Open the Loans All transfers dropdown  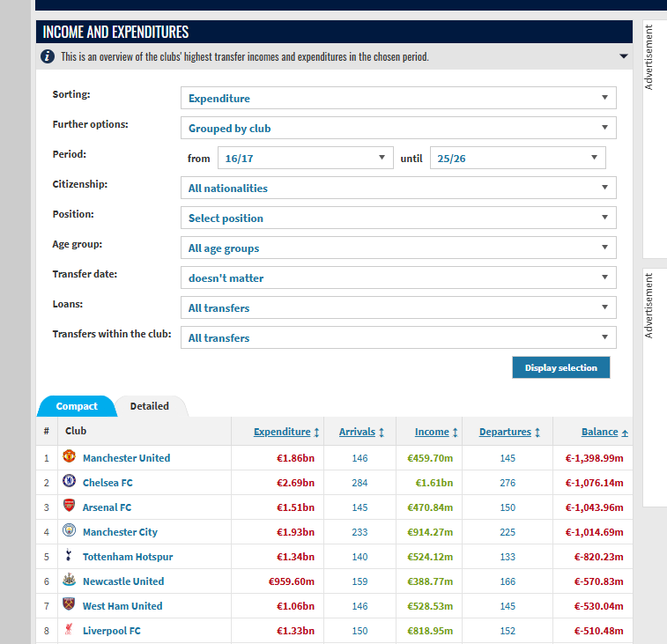[398, 307]
